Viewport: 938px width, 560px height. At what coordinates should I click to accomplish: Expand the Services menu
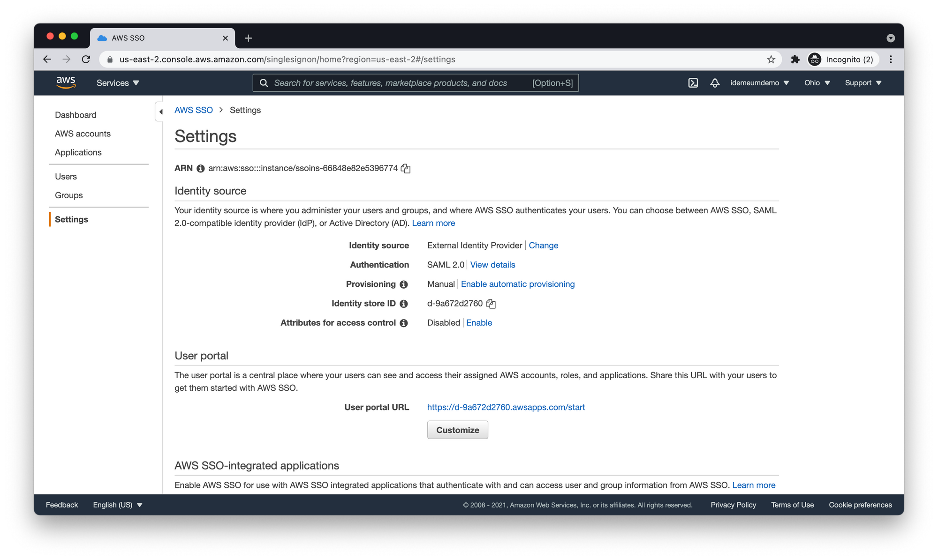[x=118, y=83]
